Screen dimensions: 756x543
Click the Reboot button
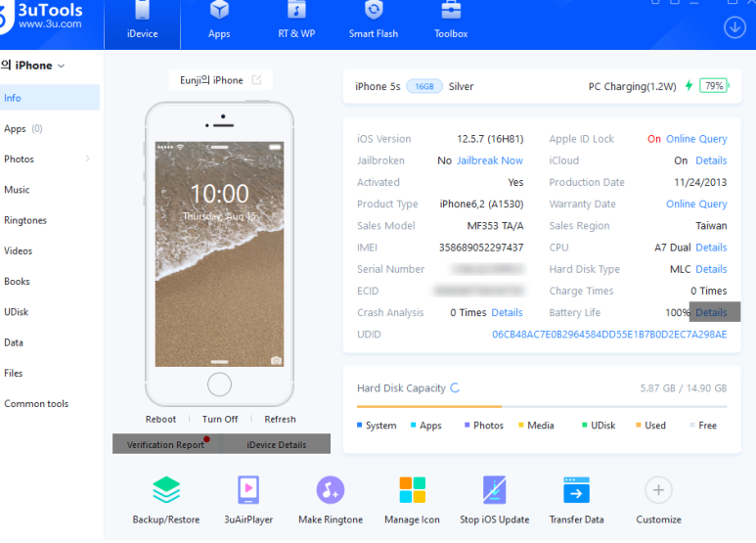point(160,419)
